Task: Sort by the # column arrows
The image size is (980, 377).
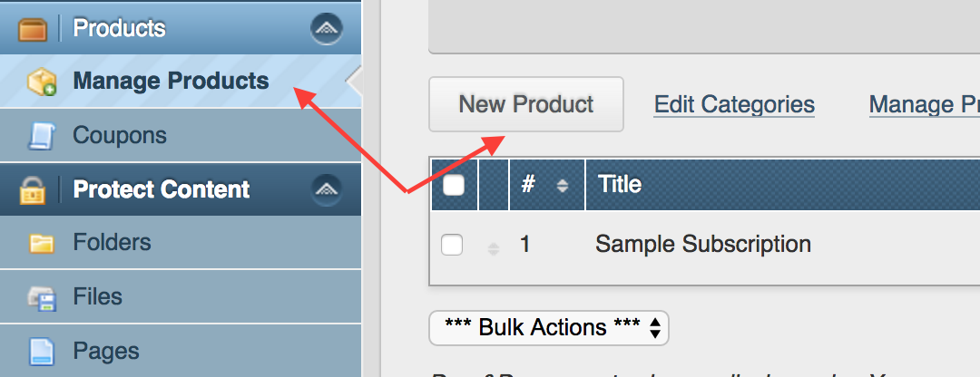Action: [563, 185]
